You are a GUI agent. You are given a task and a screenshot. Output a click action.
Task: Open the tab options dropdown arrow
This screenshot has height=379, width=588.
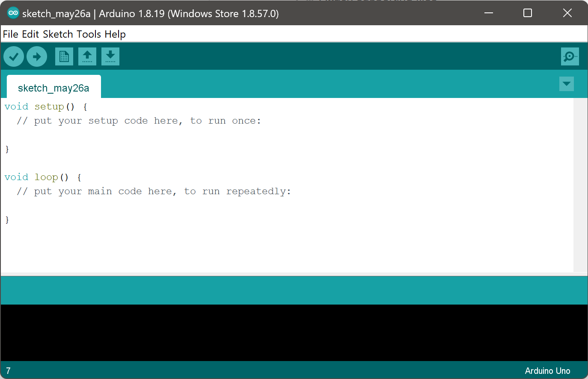567,84
